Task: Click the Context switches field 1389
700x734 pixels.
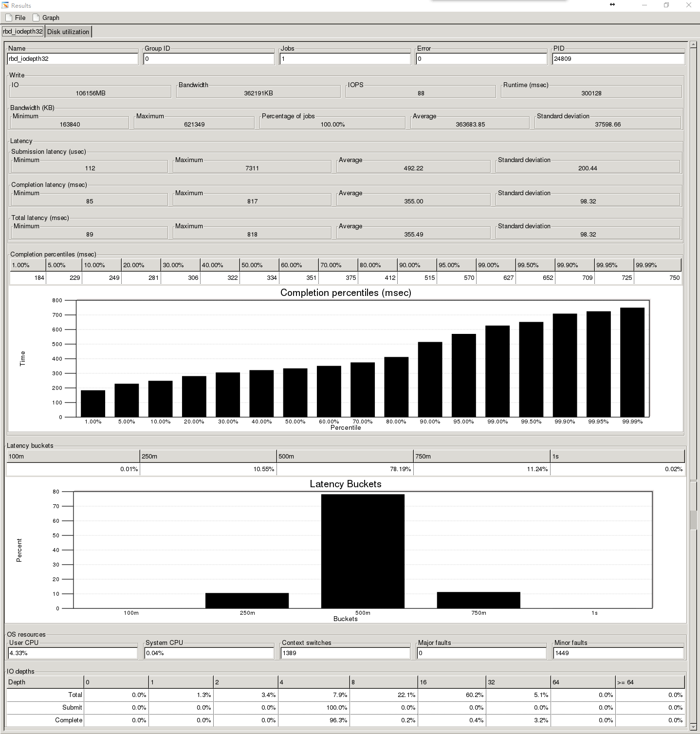Action: coord(346,653)
